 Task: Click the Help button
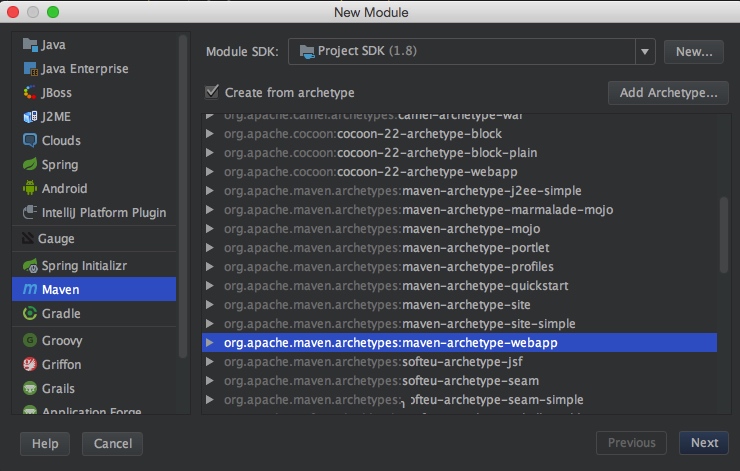coord(45,444)
